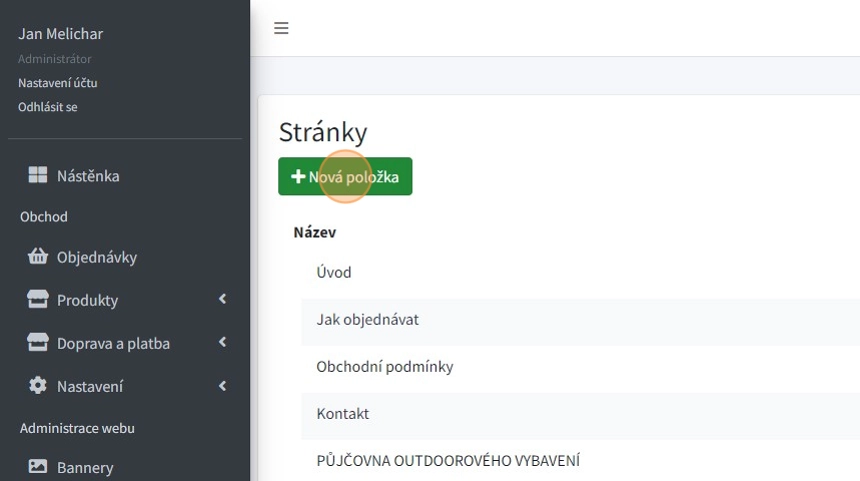Select the Obchodní podmínky page row
The height and width of the screenshot is (481, 860).
pyautogui.click(x=385, y=366)
